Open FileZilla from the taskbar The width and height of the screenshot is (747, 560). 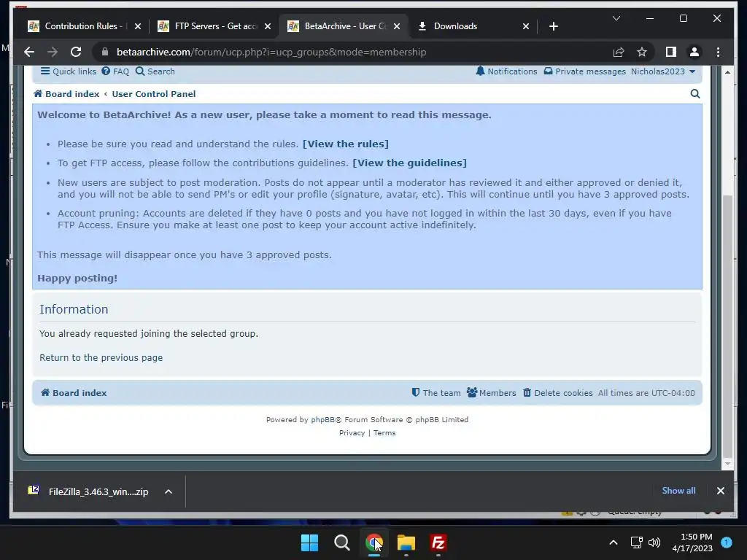click(x=438, y=542)
